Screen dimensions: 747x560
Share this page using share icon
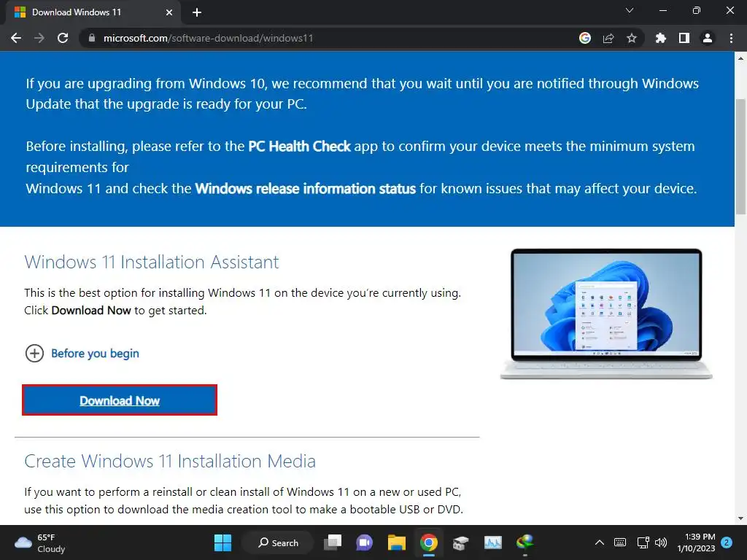pyautogui.click(x=608, y=38)
